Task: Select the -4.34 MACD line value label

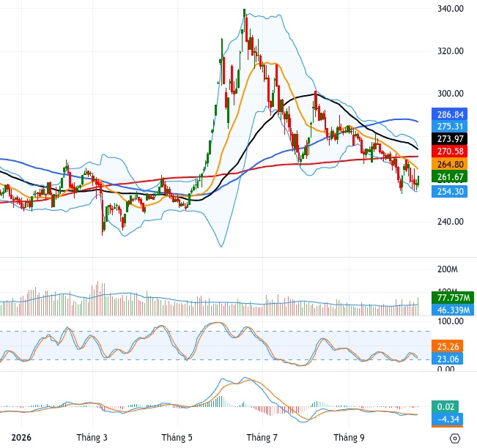Action: [447, 419]
